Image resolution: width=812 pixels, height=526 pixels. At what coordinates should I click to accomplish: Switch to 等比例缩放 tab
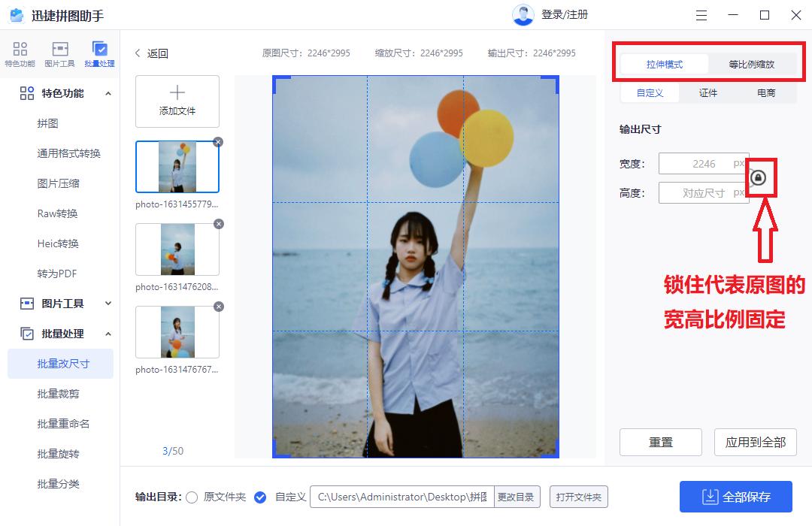click(751, 64)
